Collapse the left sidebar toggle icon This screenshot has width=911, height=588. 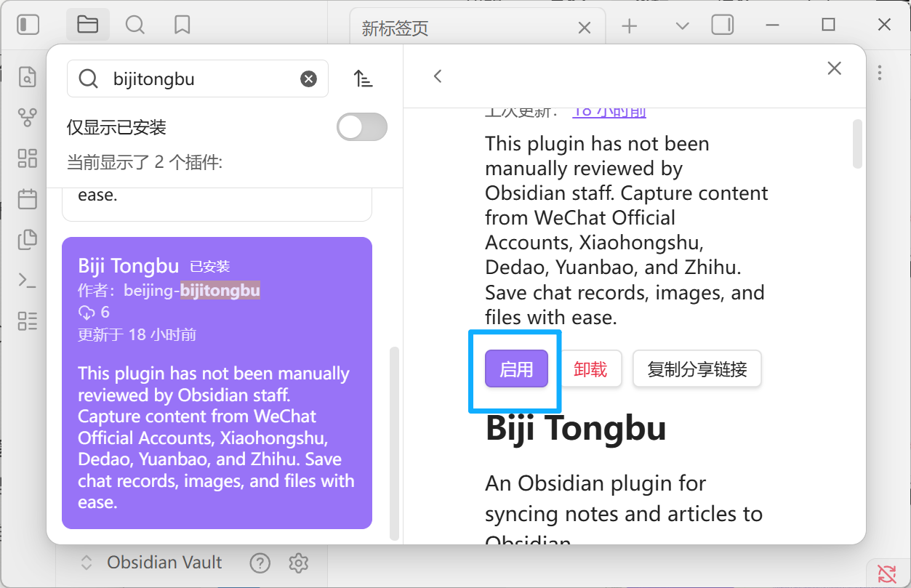coord(28,25)
